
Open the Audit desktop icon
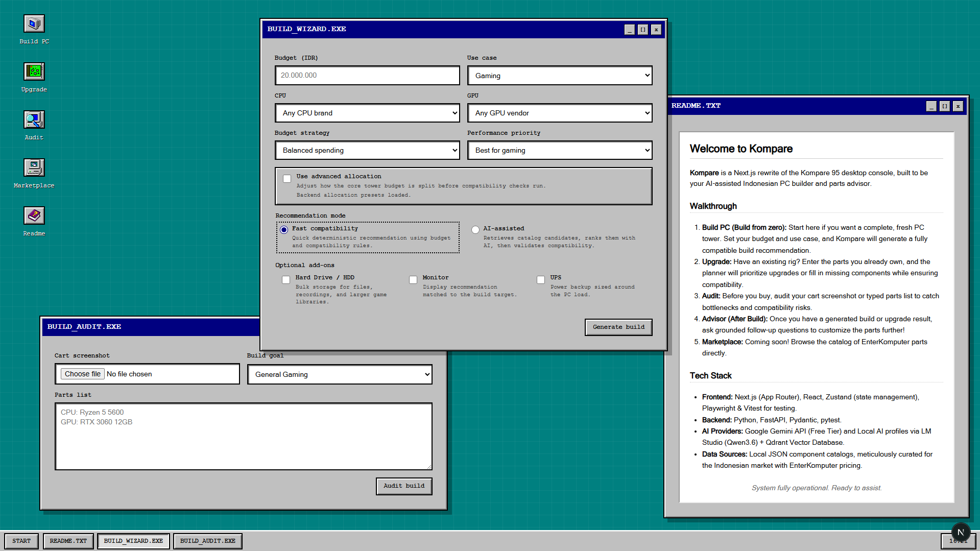tap(34, 126)
